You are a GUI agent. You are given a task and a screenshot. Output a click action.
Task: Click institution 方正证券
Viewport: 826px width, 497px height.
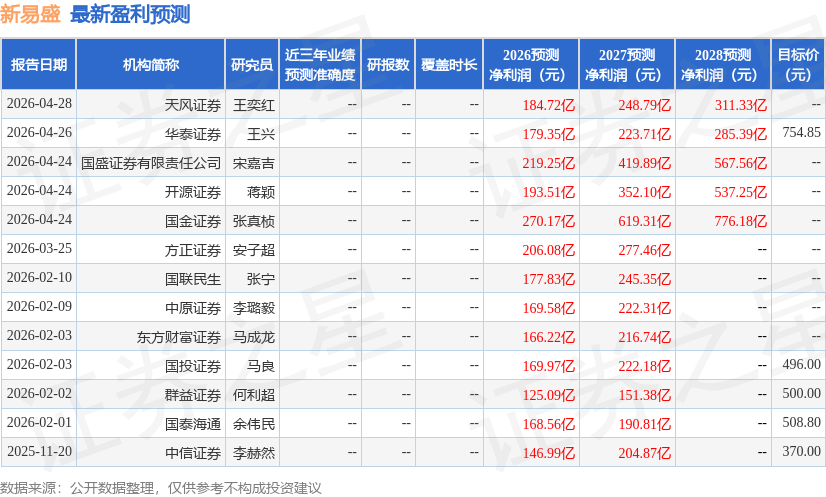point(193,250)
